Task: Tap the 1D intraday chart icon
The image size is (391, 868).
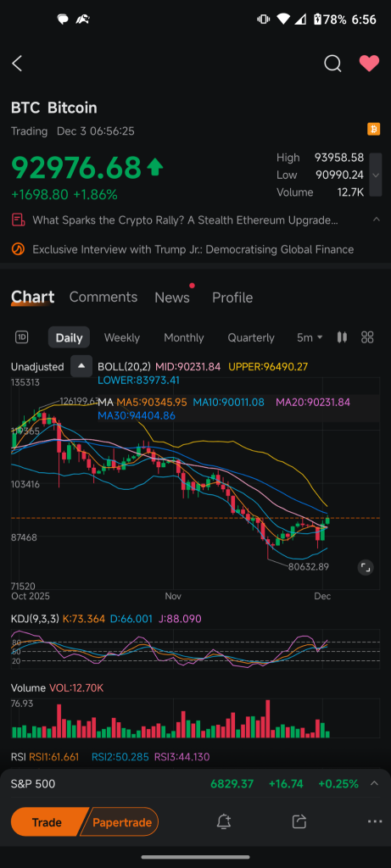Action: (21, 337)
